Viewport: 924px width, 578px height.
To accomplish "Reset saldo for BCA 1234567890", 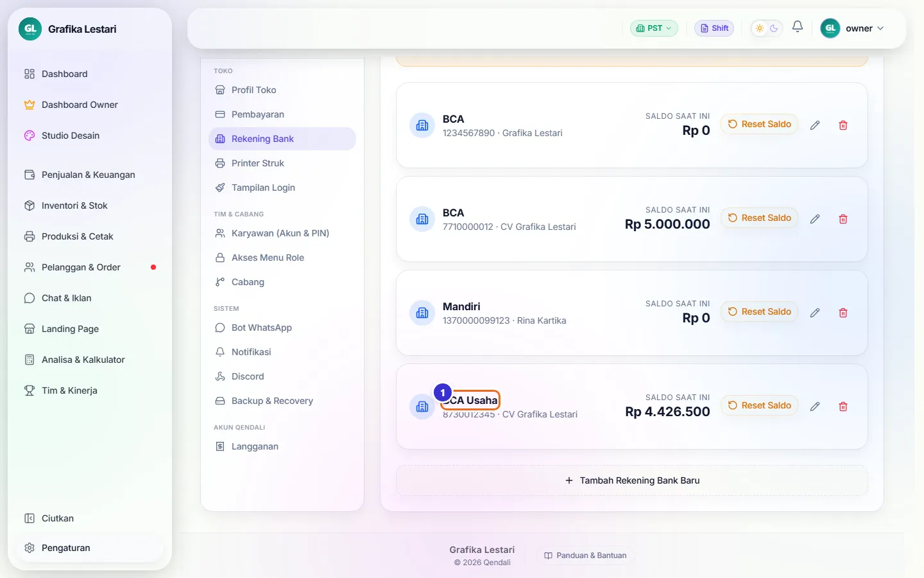I will click(760, 124).
